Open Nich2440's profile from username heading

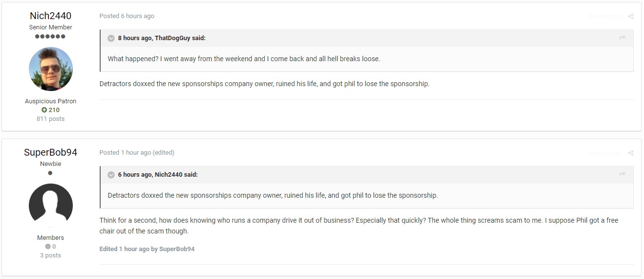(x=50, y=16)
